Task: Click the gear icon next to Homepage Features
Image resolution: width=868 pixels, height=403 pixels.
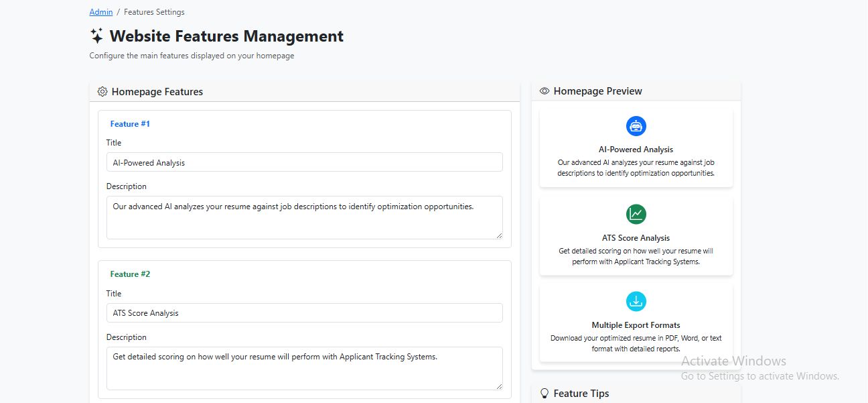Action: [102, 92]
